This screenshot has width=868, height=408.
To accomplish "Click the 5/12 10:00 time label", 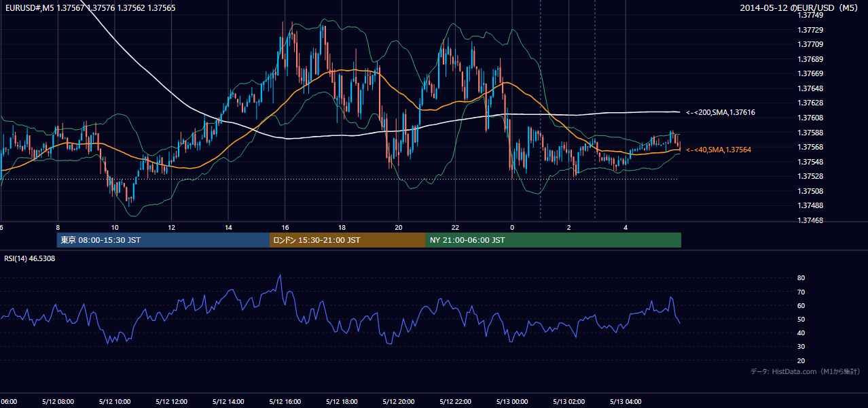I will (115, 402).
